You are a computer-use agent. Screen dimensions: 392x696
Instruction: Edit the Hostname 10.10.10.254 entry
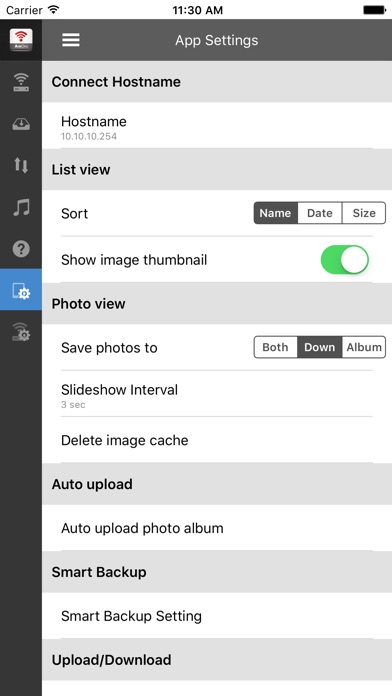coord(217,126)
